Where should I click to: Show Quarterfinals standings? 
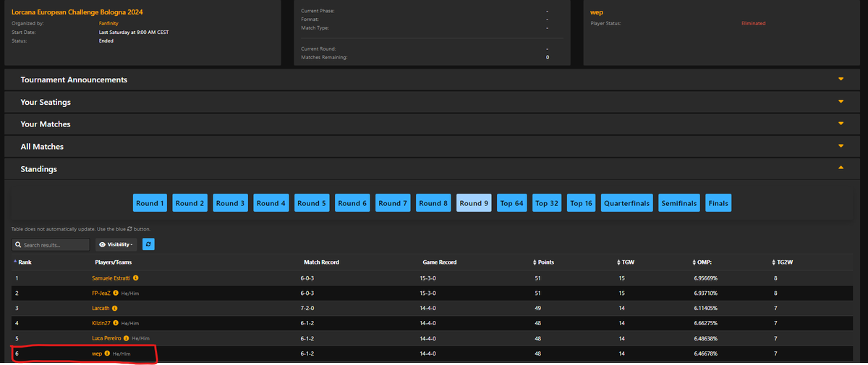[x=627, y=203]
